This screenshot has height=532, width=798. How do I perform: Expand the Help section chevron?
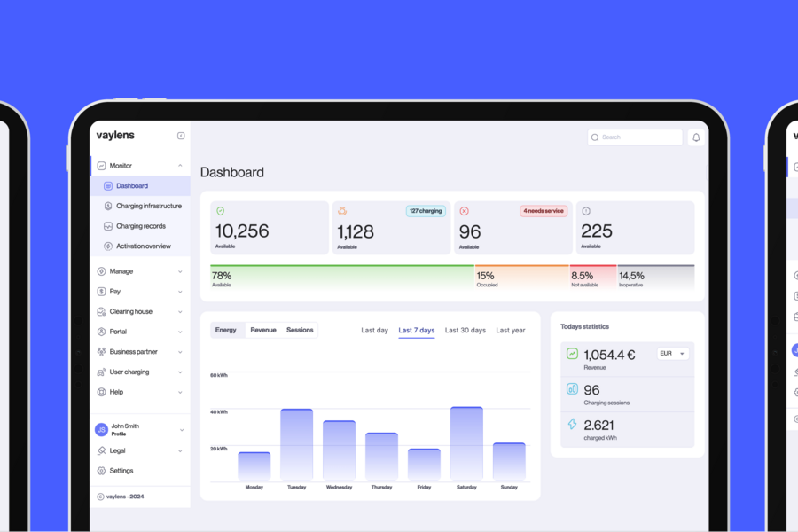pyautogui.click(x=180, y=393)
